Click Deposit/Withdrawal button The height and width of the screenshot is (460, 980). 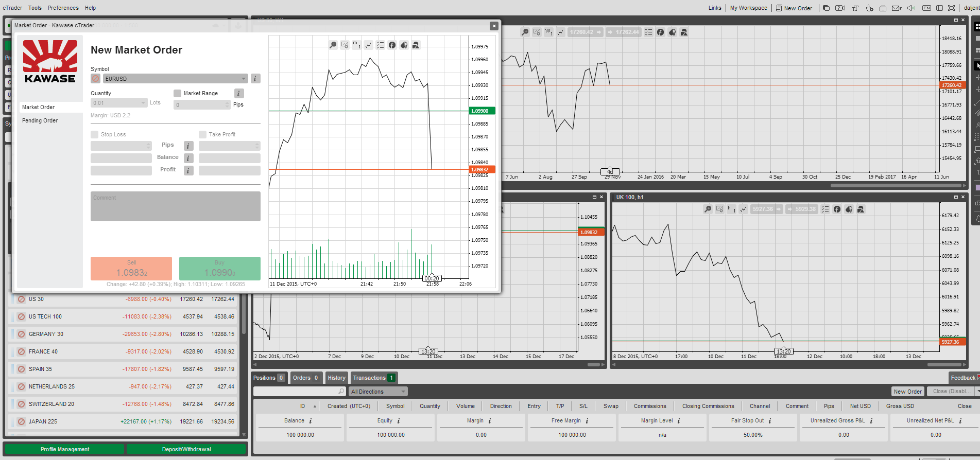tap(186, 449)
